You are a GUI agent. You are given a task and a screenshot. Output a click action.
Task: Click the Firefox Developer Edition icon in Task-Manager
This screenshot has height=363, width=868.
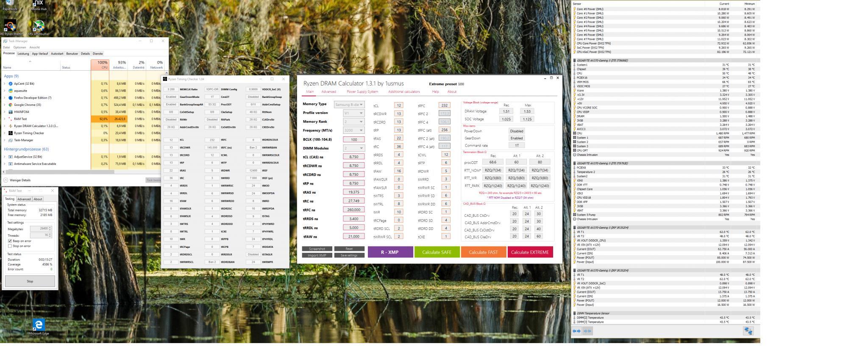coord(11,98)
